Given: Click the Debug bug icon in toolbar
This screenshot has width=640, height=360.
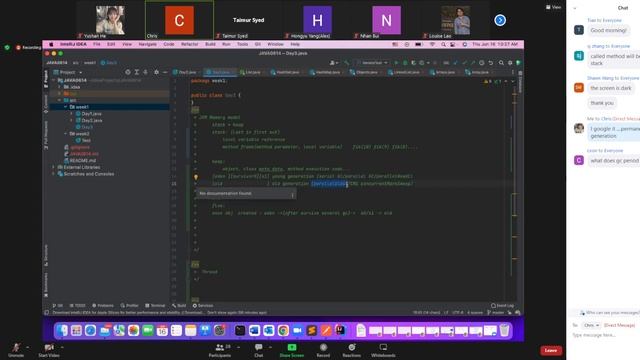Looking at the screenshot, I should (405, 63).
